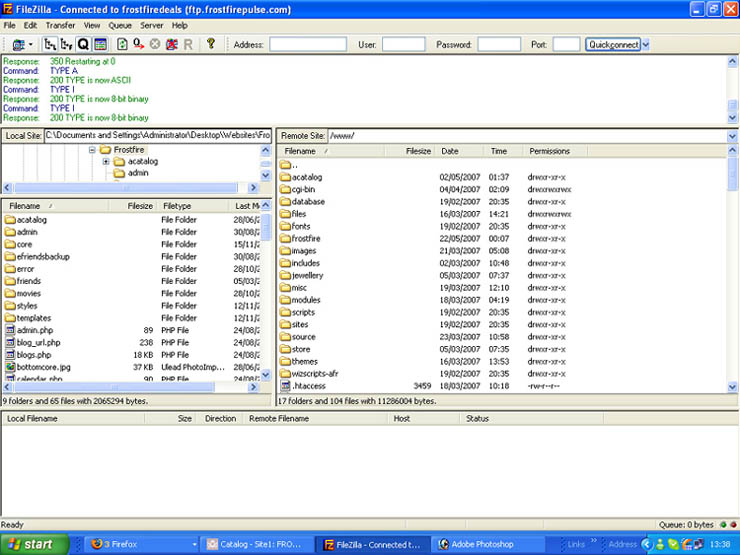Click the Windows Start button
The width and height of the screenshot is (740, 555).
coord(34,544)
